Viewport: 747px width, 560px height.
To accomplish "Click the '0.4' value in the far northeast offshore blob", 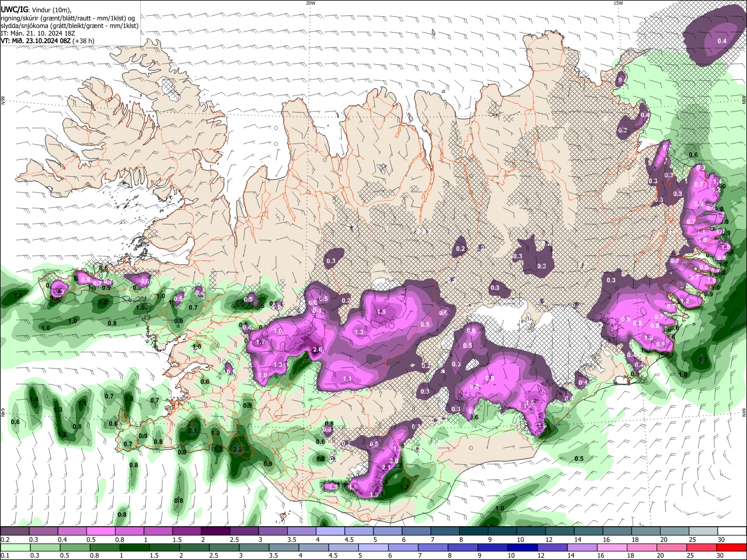I will (x=722, y=41).
